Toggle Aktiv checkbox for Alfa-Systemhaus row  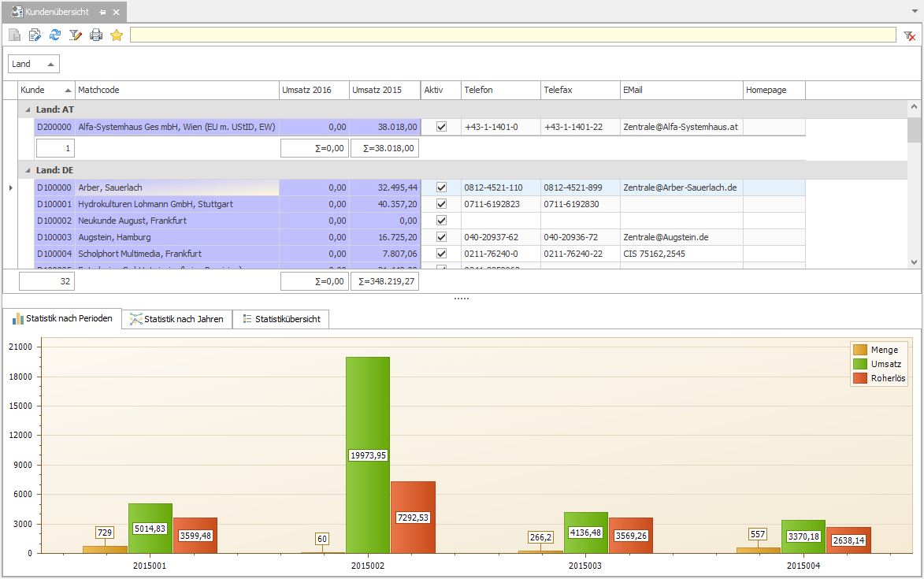tap(441, 127)
